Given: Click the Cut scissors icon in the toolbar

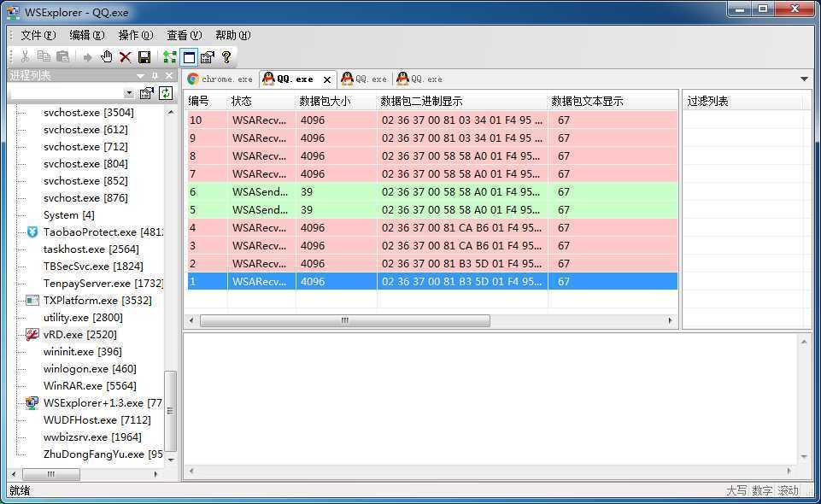Looking at the screenshot, I should (25, 56).
